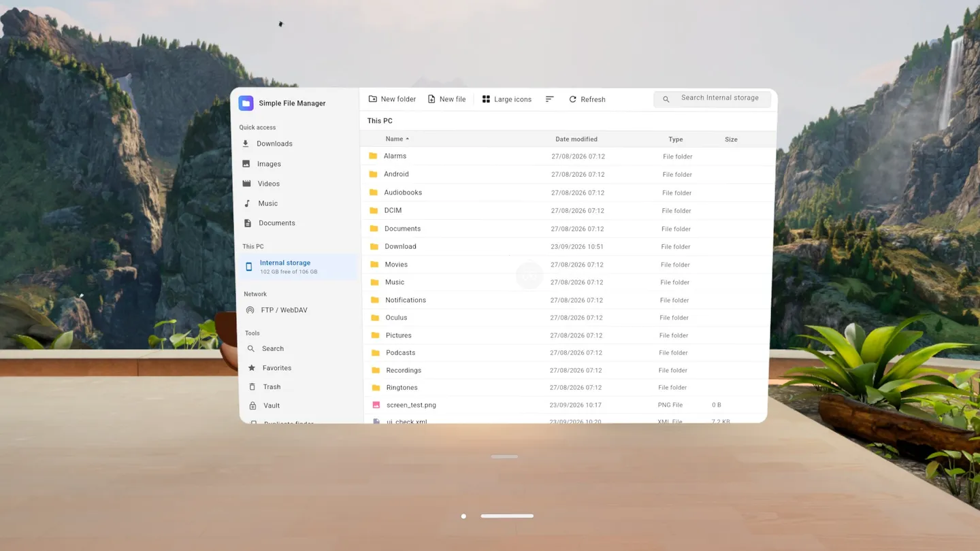The image size is (980, 551).
Task: Select the Documents folder in file list
Action: coord(568,229)
